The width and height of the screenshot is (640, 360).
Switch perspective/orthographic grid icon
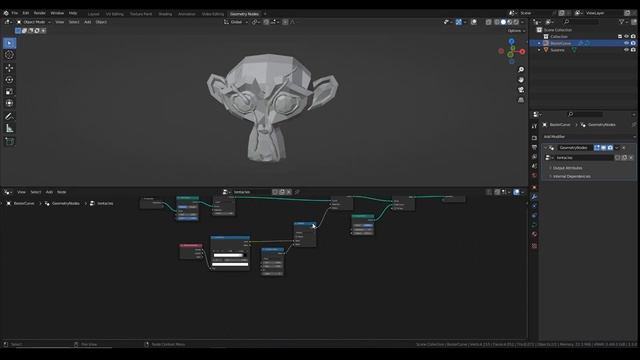point(521,100)
